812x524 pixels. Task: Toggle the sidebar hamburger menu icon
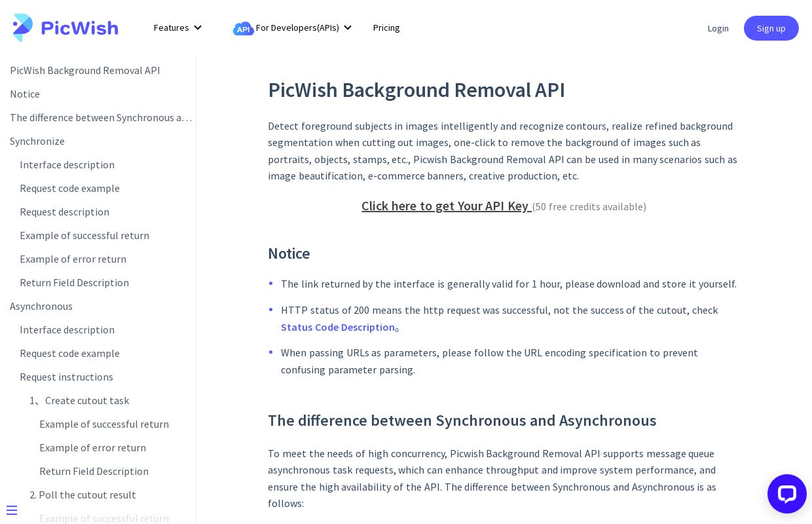point(12,510)
